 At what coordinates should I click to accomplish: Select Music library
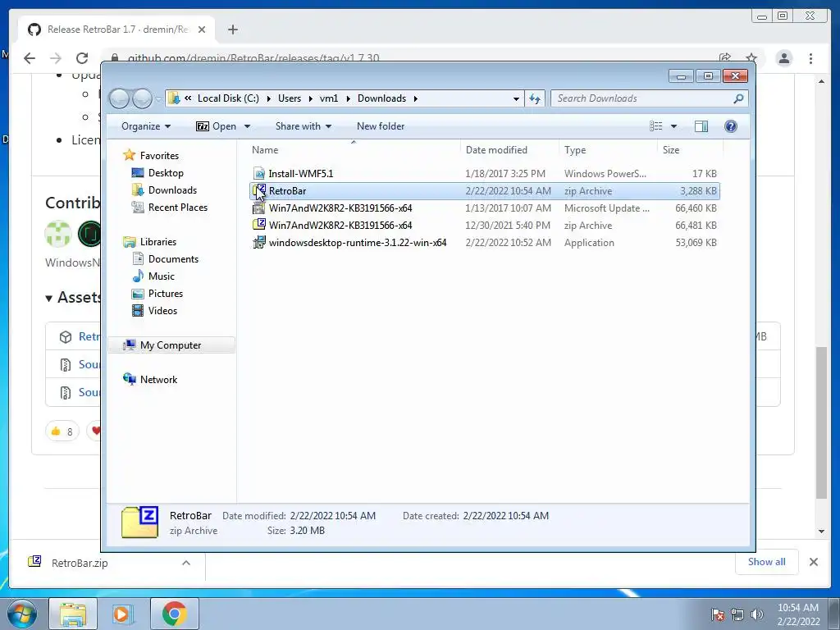(162, 276)
